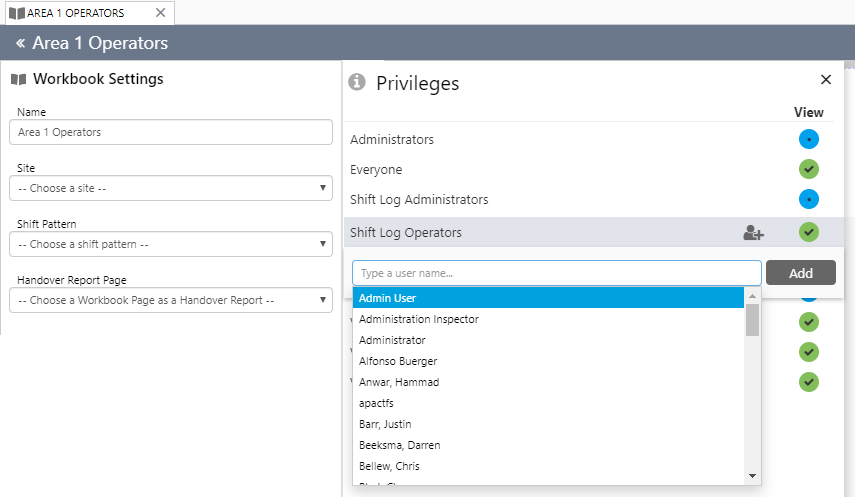Expand the Shift Pattern dropdown
The height and width of the screenshot is (497, 855).
[x=170, y=244]
